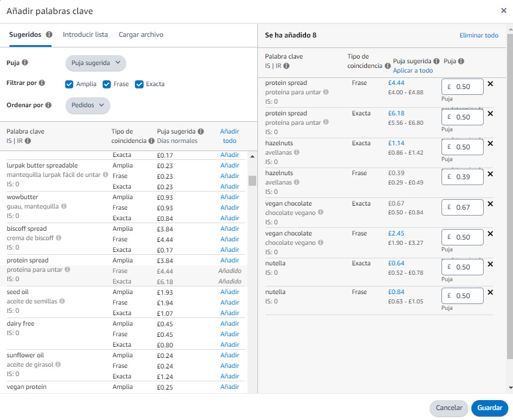This screenshot has height=420, width=513.
Task: Add vegan protein Amplia keyword
Action: [229, 387]
